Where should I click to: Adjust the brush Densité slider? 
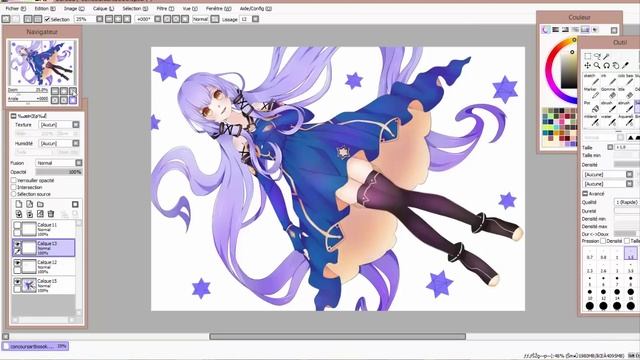click(x=627, y=164)
